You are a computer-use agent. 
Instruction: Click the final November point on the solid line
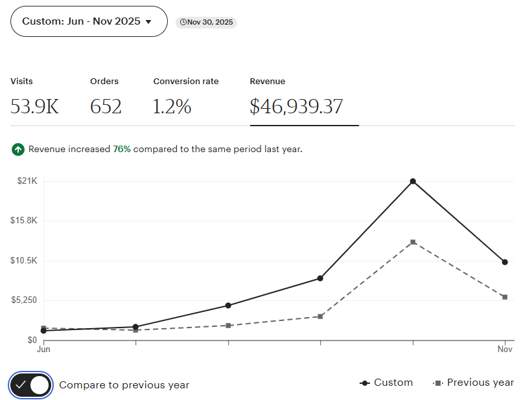coord(505,262)
